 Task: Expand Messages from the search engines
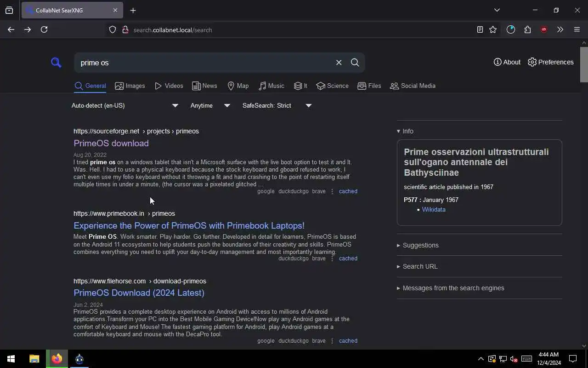tap(451, 288)
